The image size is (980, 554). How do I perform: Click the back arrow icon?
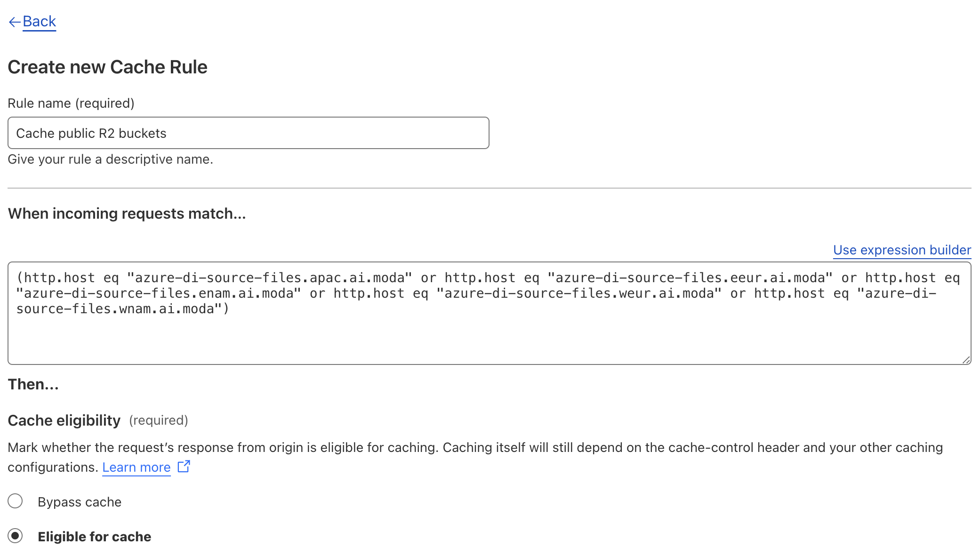click(x=14, y=22)
